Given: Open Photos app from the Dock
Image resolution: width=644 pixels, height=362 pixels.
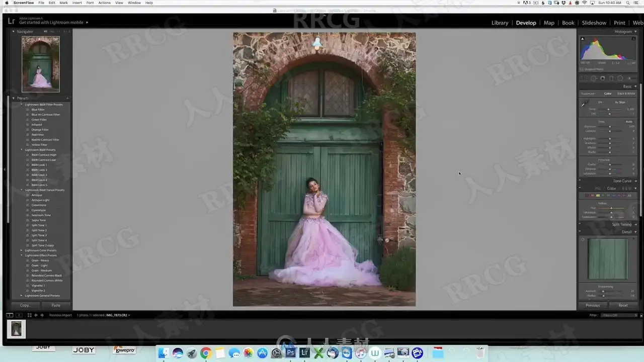Looking at the screenshot, I should tap(248, 353).
